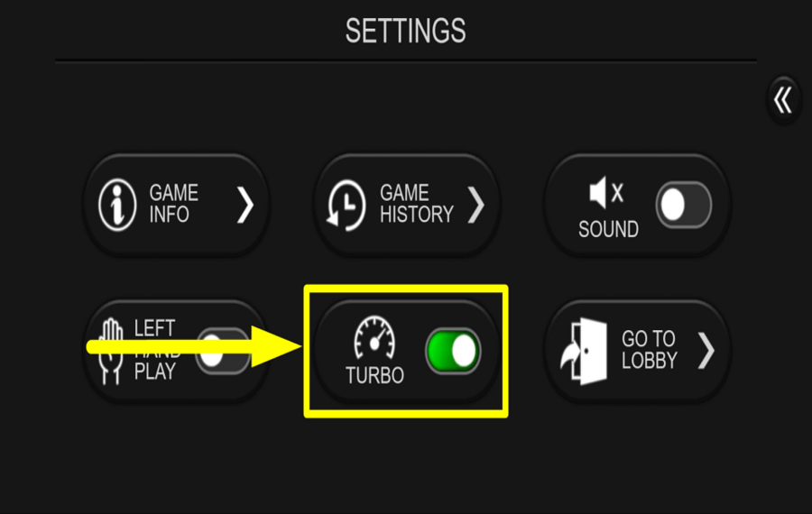Click the Turbo speedometer icon
Image resolution: width=812 pixels, height=514 pixels.
click(374, 338)
